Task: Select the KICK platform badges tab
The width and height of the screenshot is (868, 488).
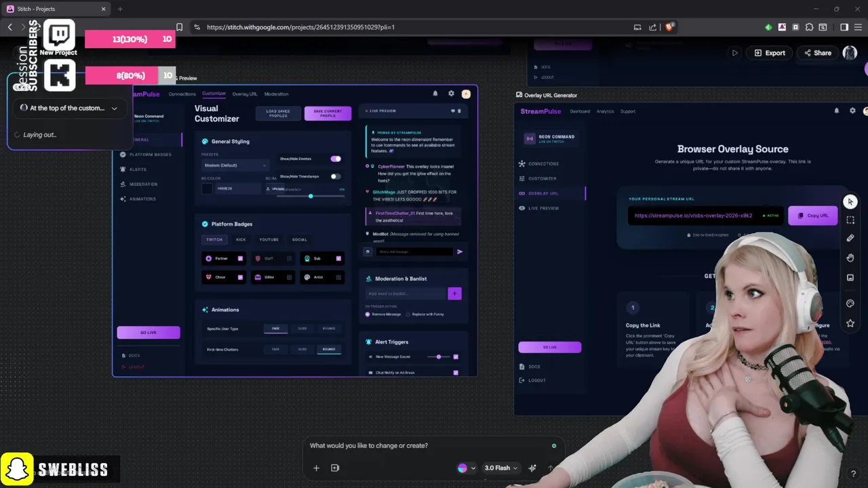Action: tap(241, 239)
